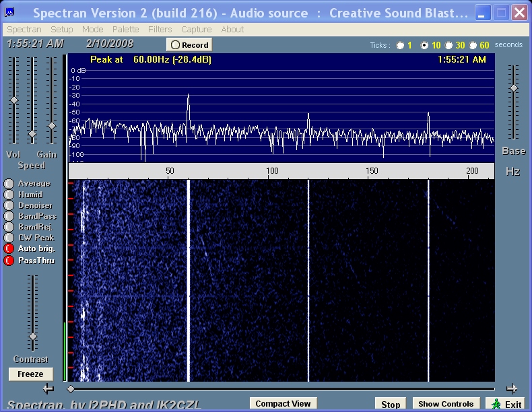532x412 pixels.
Task: Click the green running man Exit icon
Action: pyautogui.click(x=496, y=404)
